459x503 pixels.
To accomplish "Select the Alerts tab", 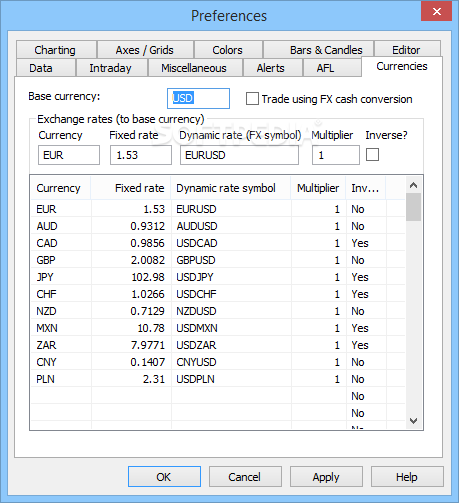I will tap(273, 68).
